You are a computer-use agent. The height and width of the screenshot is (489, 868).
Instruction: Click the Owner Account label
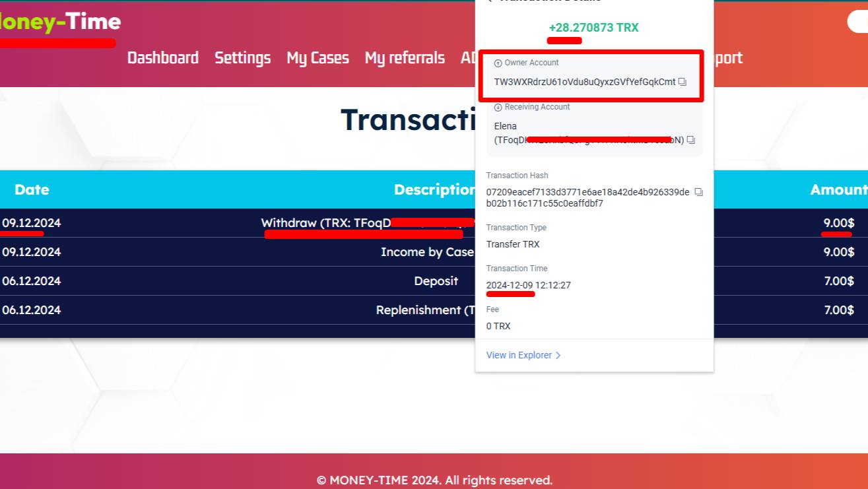(531, 63)
